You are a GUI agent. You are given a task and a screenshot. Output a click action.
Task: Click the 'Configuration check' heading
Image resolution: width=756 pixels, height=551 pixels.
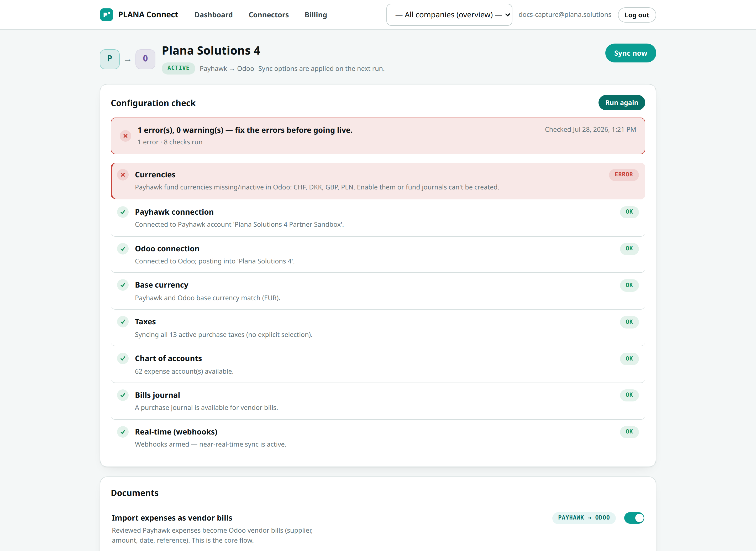153,103
